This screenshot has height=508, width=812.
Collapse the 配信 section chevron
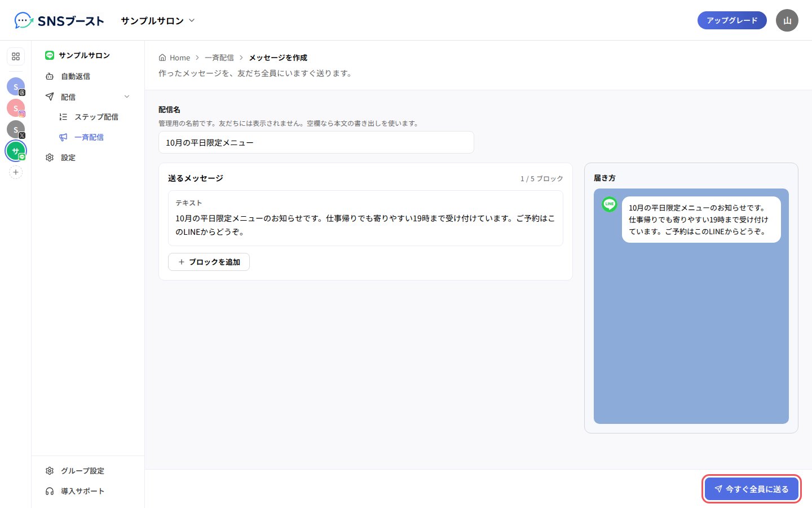coord(127,97)
